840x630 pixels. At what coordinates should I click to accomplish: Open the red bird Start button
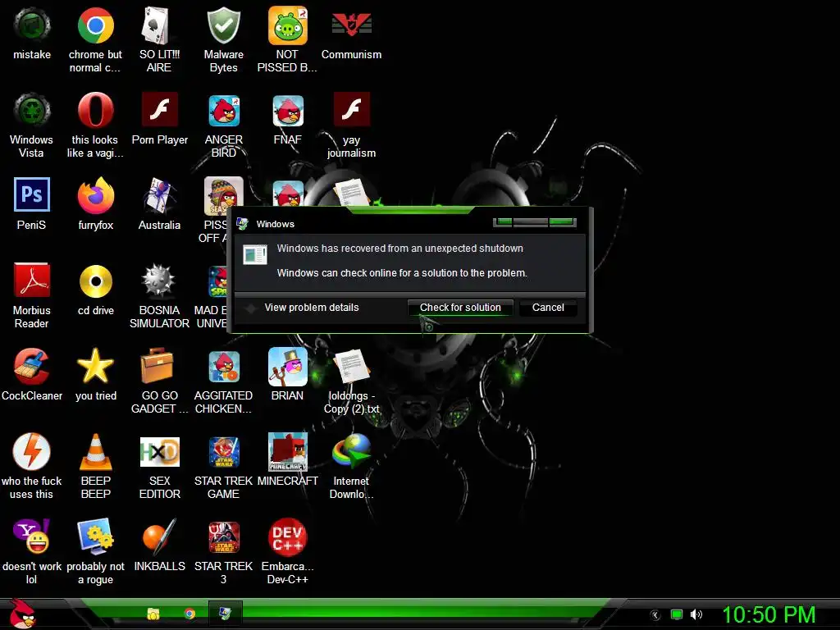pyautogui.click(x=22, y=614)
